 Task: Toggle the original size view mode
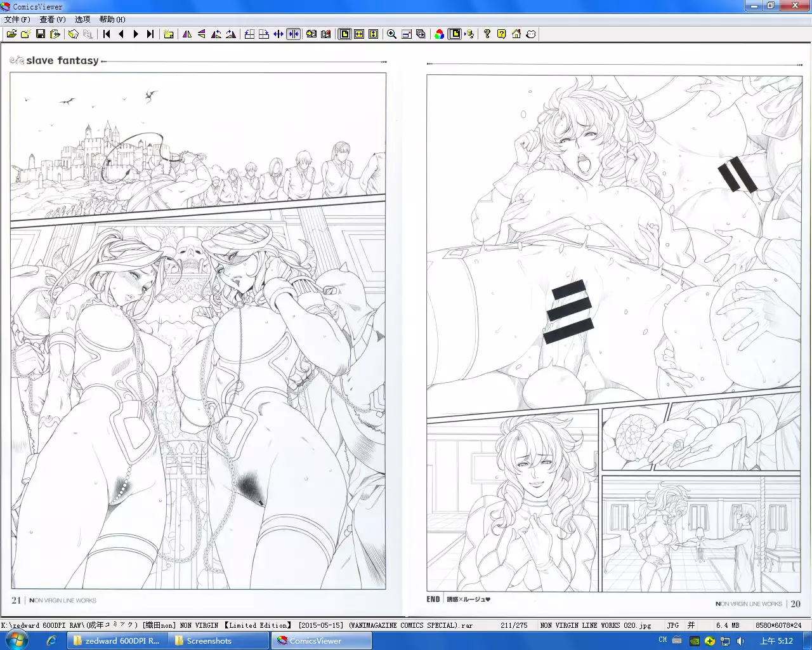tap(344, 34)
